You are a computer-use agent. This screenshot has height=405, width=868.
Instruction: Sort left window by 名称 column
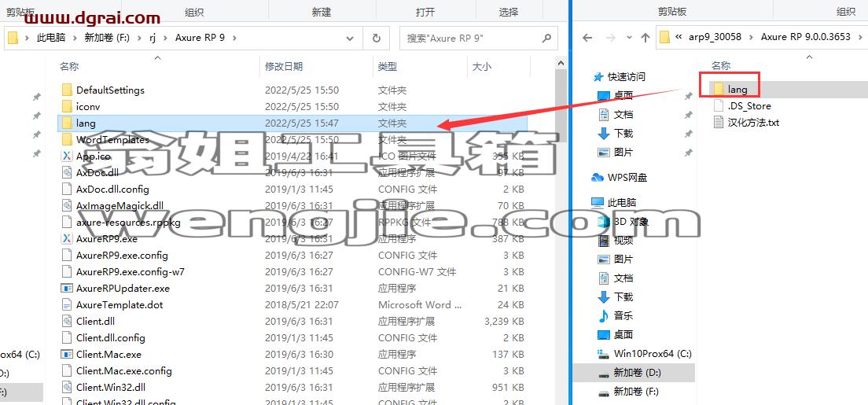pos(69,67)
